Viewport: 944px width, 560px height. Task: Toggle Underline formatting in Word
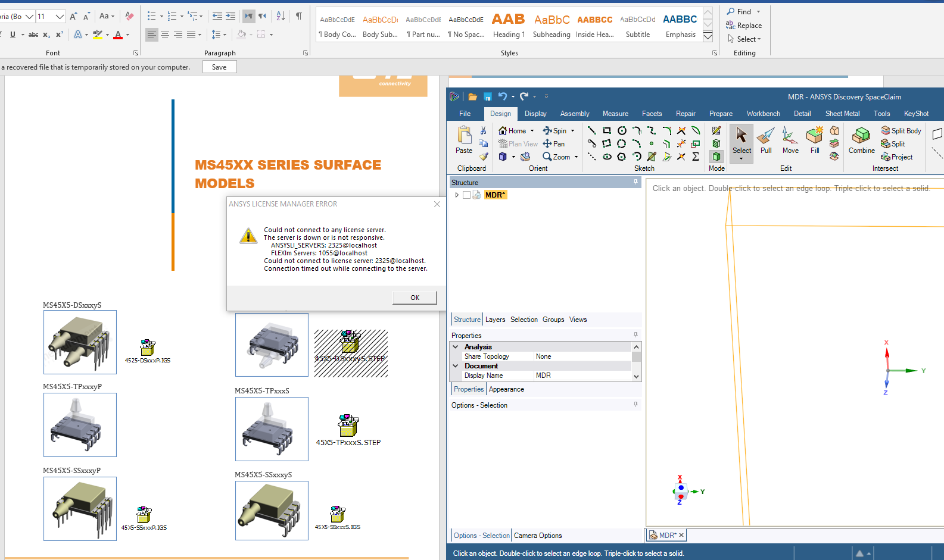click(13, 35)
